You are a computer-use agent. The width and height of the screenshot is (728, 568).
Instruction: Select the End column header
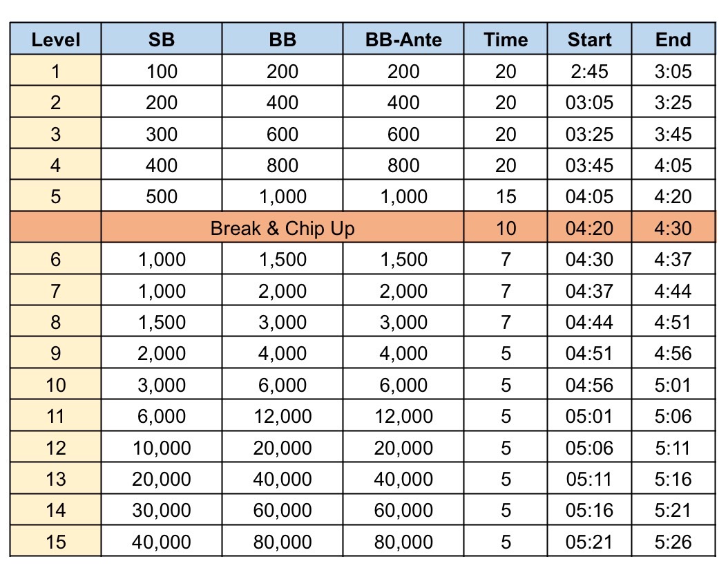tap(673, 39)
